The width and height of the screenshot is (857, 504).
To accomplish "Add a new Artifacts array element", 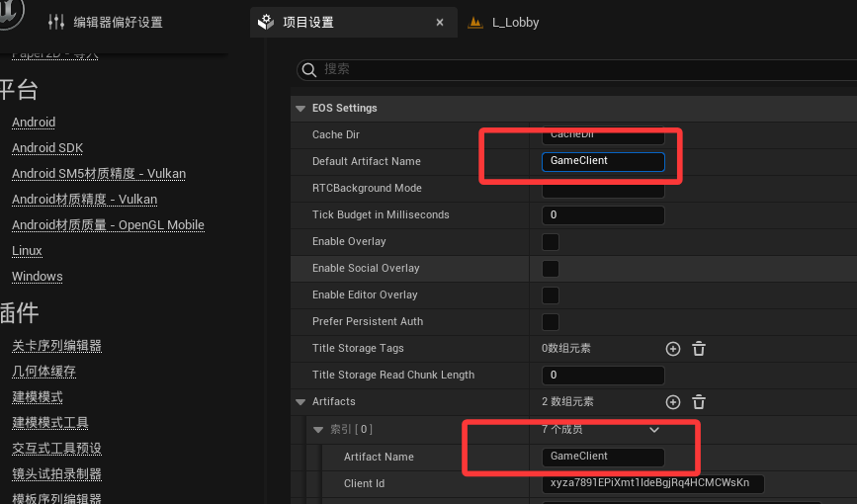I will (673, 402).
